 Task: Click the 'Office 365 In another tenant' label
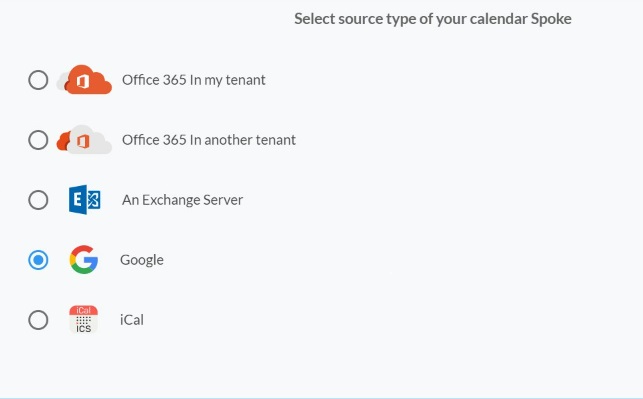pos(209,140)
